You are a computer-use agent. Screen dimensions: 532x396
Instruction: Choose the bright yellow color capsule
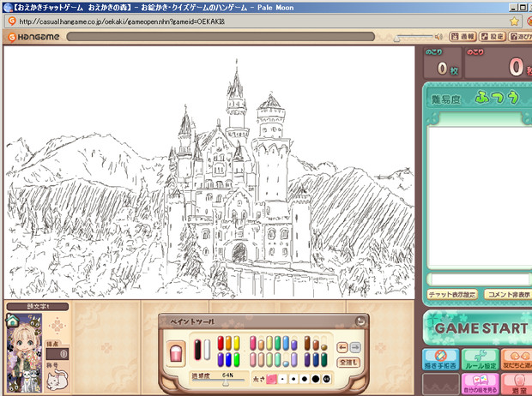tap(237, 343)
